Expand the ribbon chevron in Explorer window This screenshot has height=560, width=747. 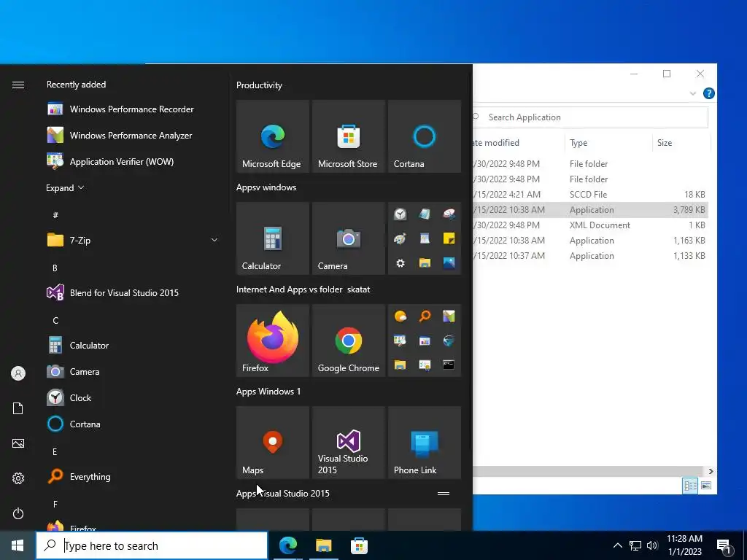tap(693, 93)
